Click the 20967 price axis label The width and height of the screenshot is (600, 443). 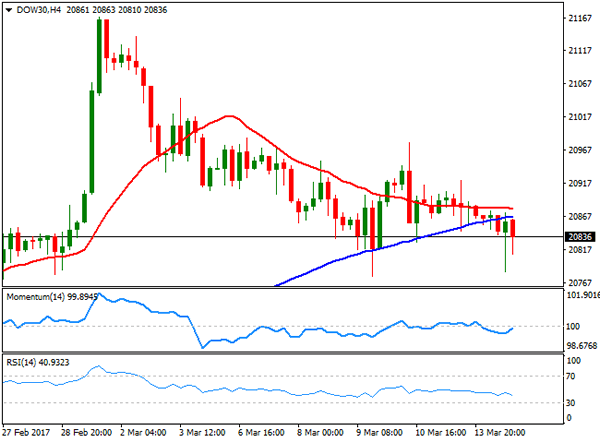pos(580,150)
